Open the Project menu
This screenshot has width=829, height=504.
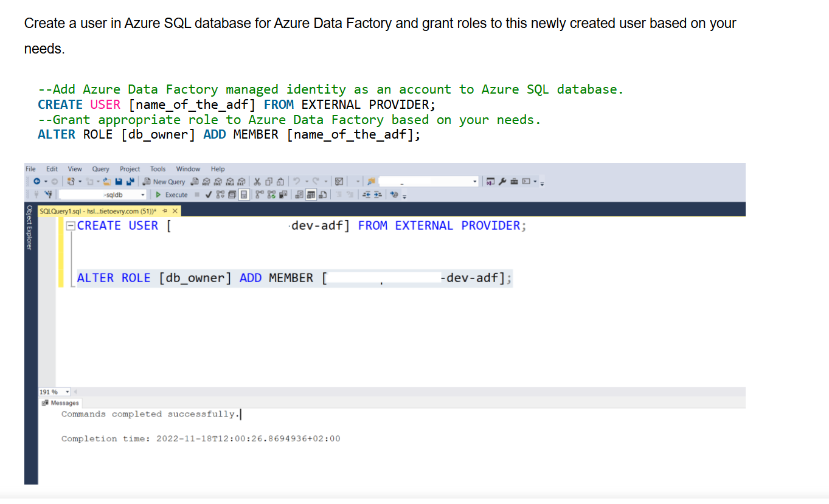click(x=130, y=169)
